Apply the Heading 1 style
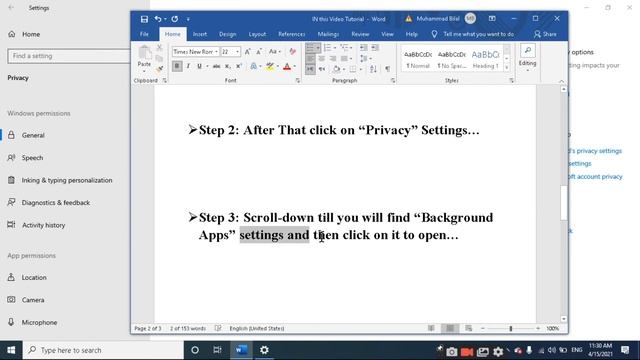Screen dimensions: 640x360 pos(485,59)
